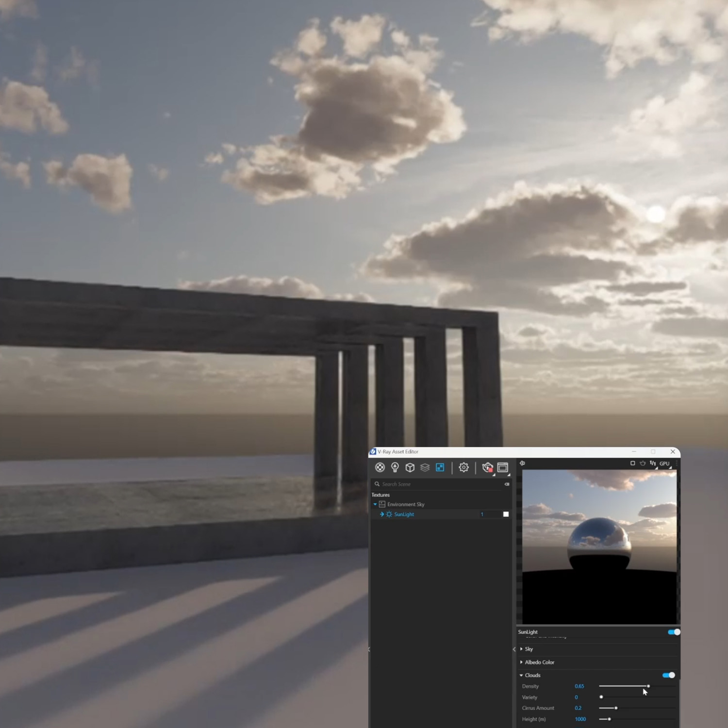Viewport: 728px width, 728px height.
Task: Click the Density value 0.65
Action: point(579,686)
